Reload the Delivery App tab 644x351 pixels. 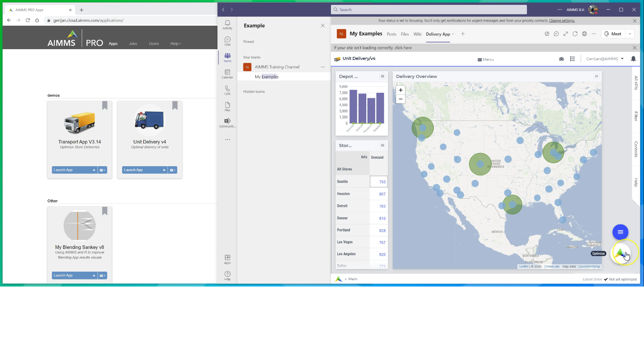(575, 34)
